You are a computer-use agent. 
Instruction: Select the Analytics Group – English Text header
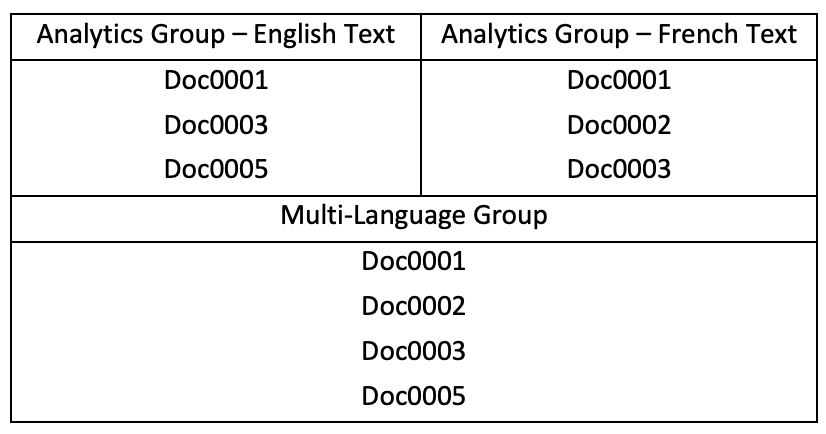point(216,35)
